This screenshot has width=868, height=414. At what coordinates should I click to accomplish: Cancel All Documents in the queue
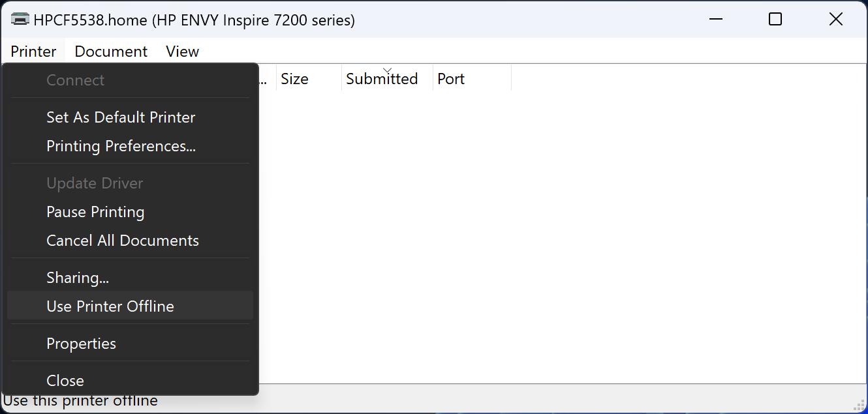(x=122, y=241)
